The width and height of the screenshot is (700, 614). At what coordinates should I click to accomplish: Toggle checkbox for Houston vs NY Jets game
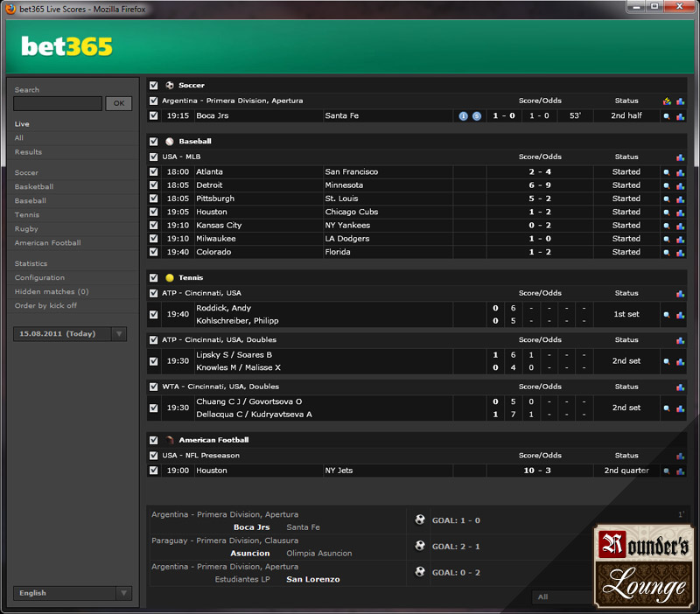pyautogui.click(x=154, y=471)
